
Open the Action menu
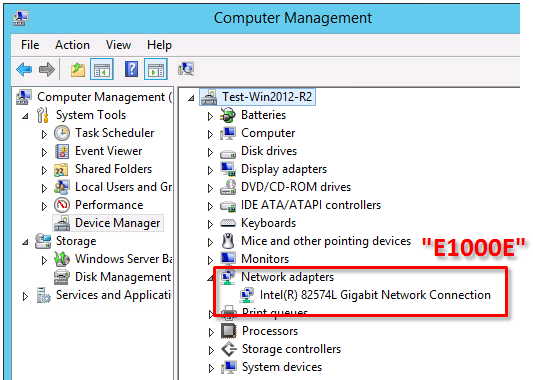pos(72,45)
